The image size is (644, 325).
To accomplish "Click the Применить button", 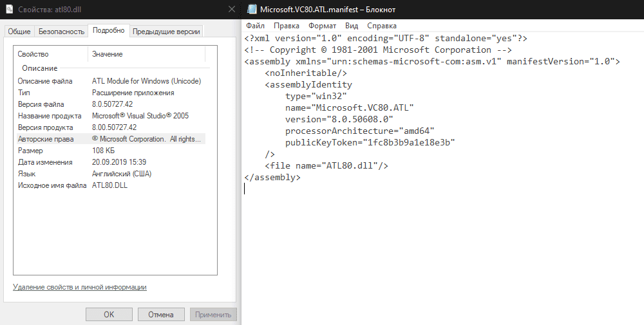I will 213,315.
